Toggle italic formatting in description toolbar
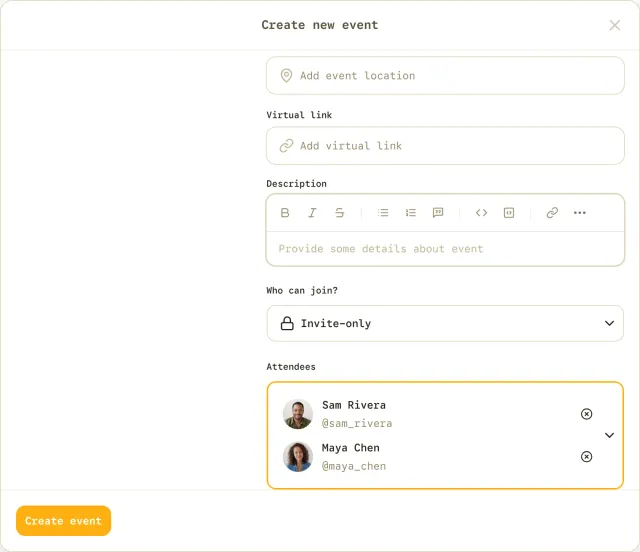Image resolution: width=640 pixels, height=552 pixels. point(312,213)
